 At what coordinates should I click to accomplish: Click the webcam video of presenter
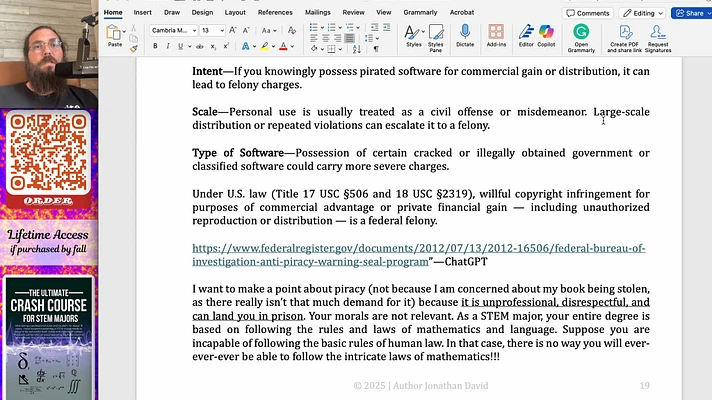pyautogui.click(x=49, y=54)
